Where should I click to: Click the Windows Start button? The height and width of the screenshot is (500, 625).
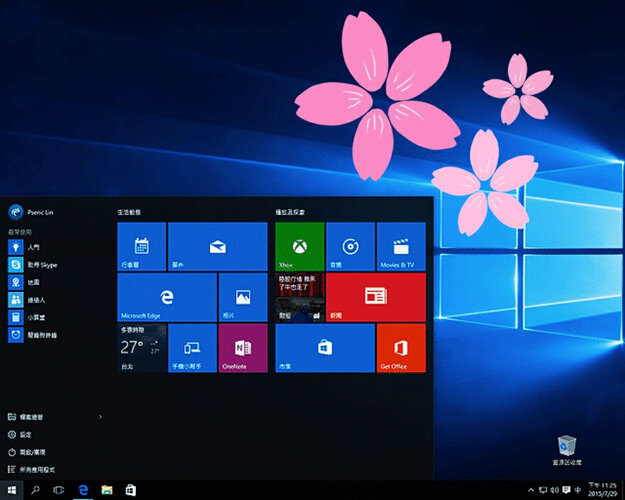coord(12,490)
